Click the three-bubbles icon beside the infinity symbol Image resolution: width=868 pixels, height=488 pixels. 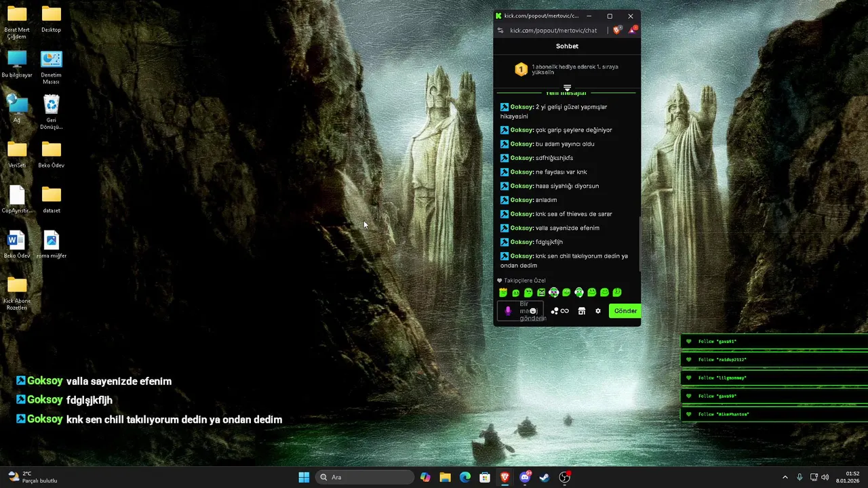pyautogui.click(x=555, y=311)
